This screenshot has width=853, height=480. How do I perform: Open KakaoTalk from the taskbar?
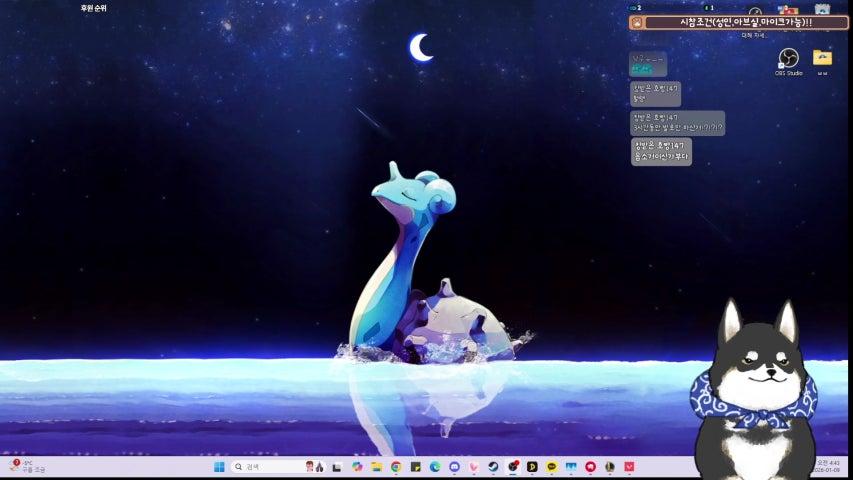[551, 467]
